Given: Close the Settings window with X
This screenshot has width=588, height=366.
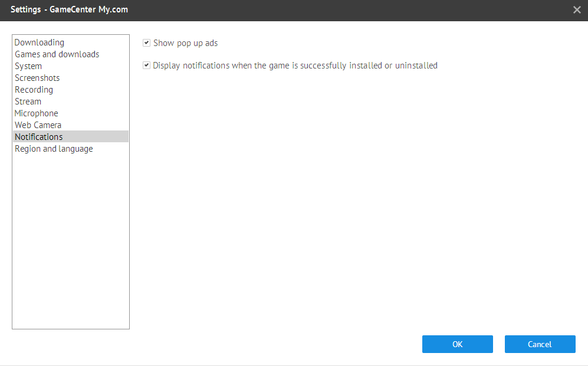Looking at the screenshot, I should (x=577, y=10).
